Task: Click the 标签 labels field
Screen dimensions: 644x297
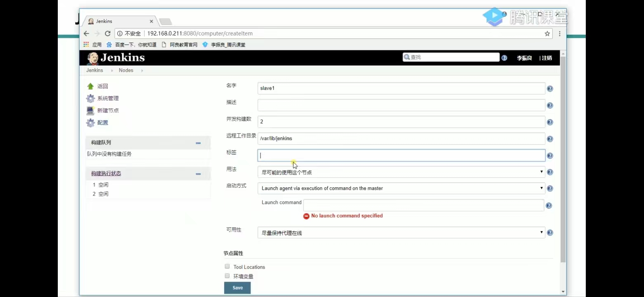Action: click(x=401, y=155)
